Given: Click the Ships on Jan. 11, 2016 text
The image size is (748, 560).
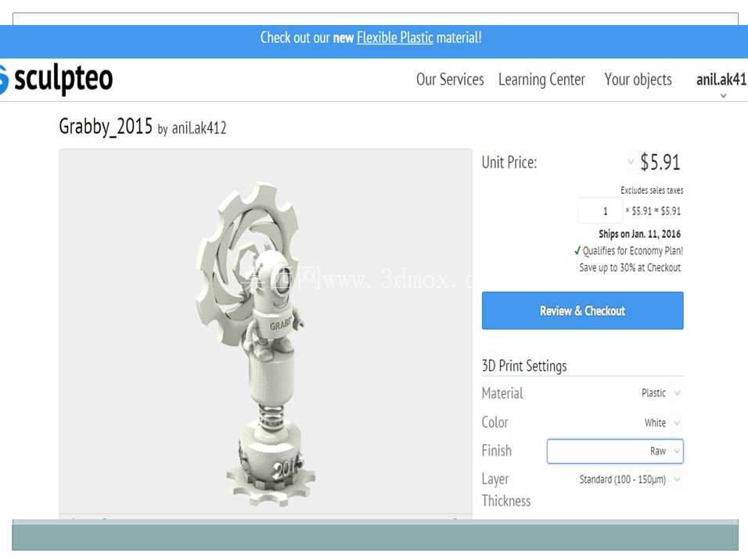Looking at the screenshot, I should pyautogui.click(x=639, y=234).
